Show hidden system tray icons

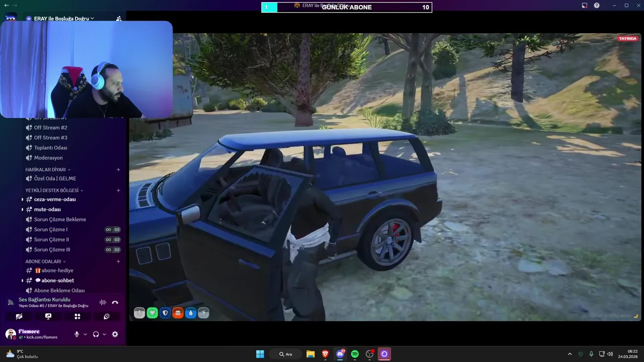pos(570,354)
